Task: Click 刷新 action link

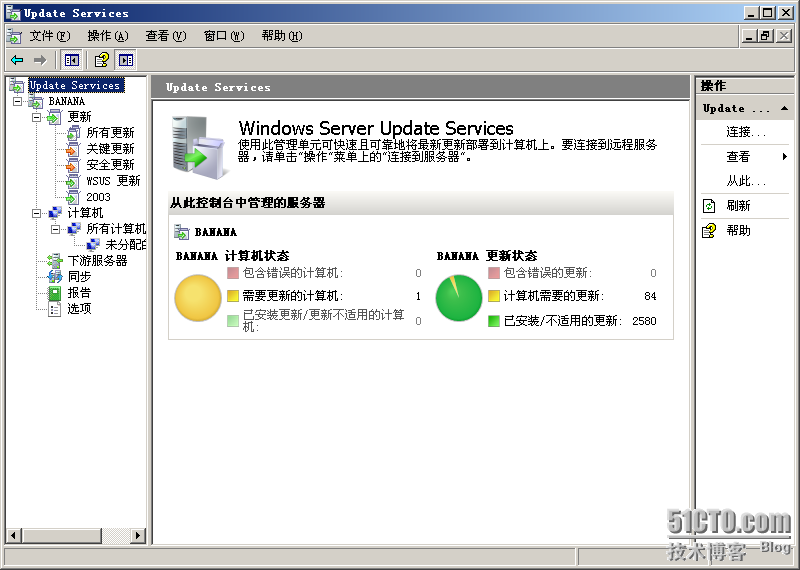Action: [738, 206]
